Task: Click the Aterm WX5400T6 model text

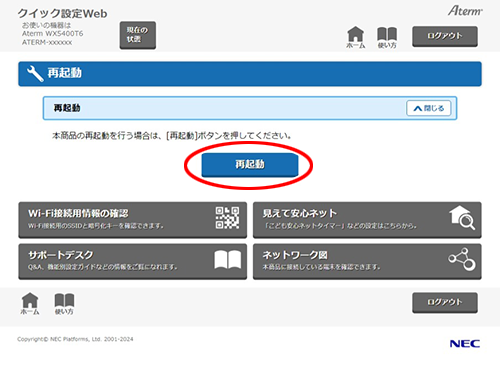Action: (x=53, y=34)
